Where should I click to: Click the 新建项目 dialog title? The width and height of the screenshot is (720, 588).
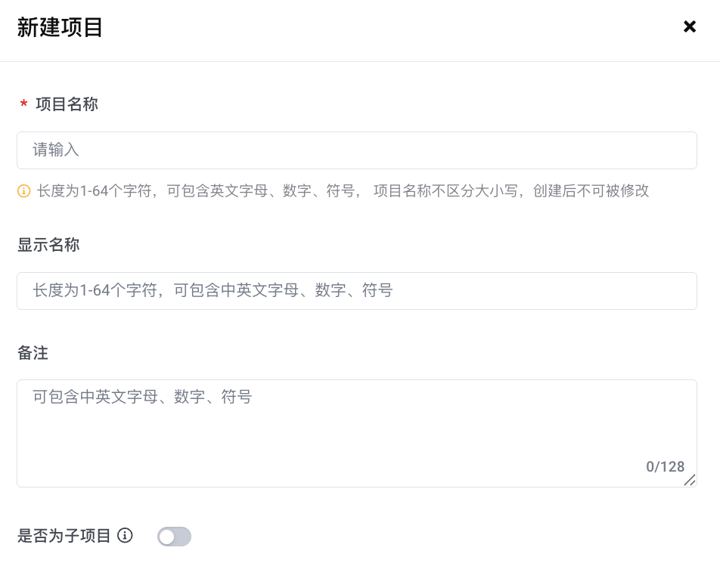coord(60,28)
